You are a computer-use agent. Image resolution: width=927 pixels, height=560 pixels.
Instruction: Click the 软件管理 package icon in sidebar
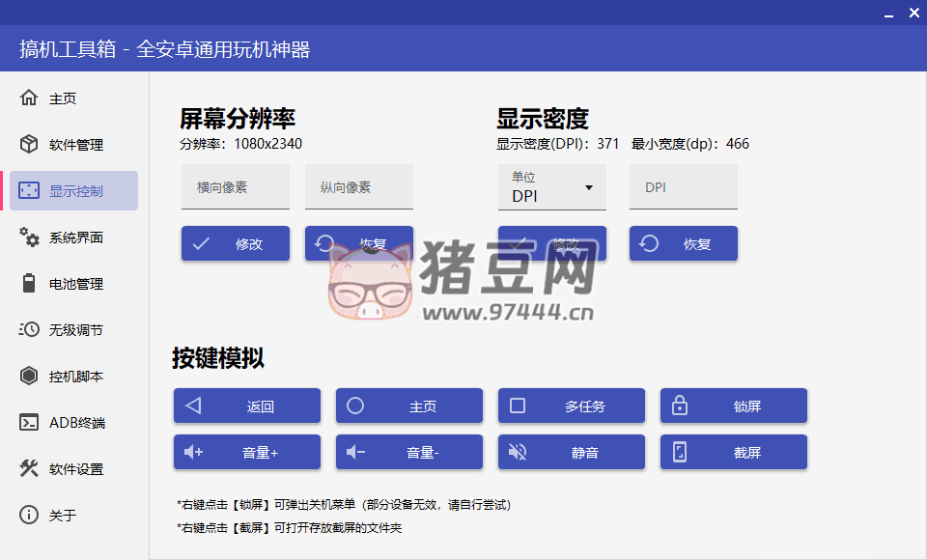point(29,144)
